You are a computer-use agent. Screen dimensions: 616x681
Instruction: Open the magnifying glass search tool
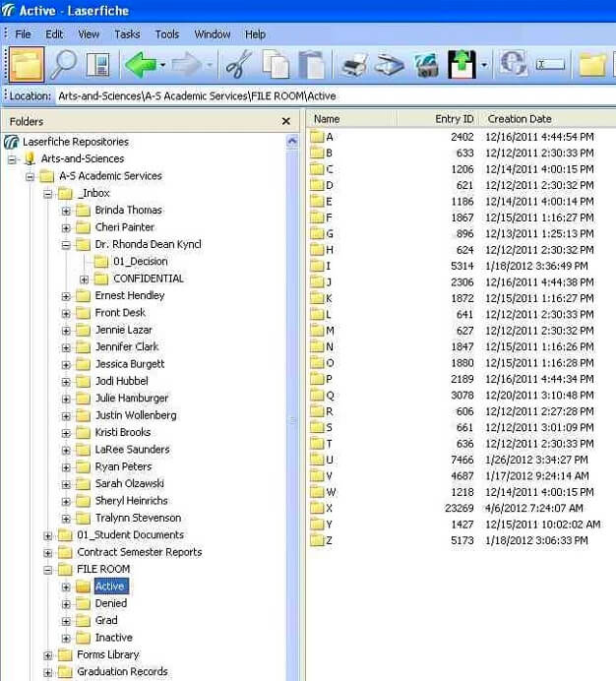[63, 65]
